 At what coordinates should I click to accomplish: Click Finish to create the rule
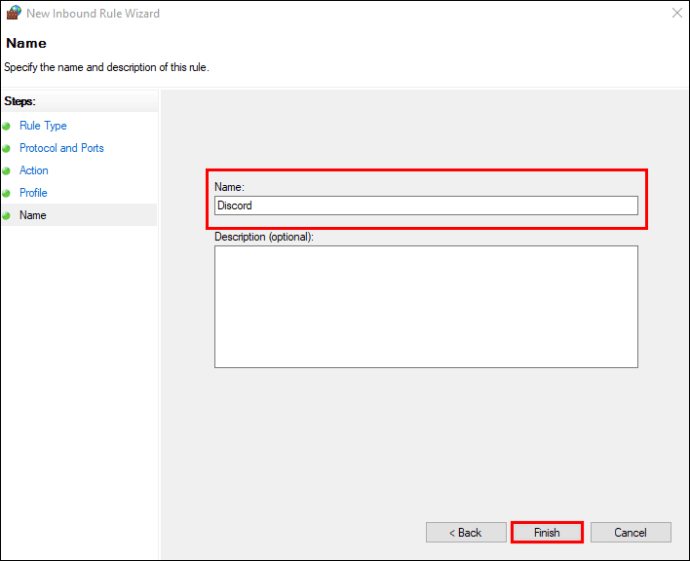click(547, 533)
